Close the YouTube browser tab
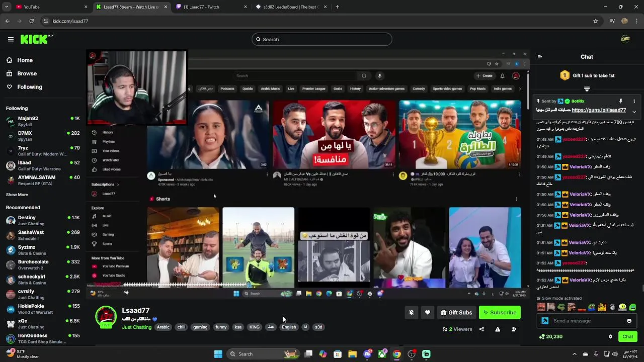644x362 pixels. tap(86, 7)
